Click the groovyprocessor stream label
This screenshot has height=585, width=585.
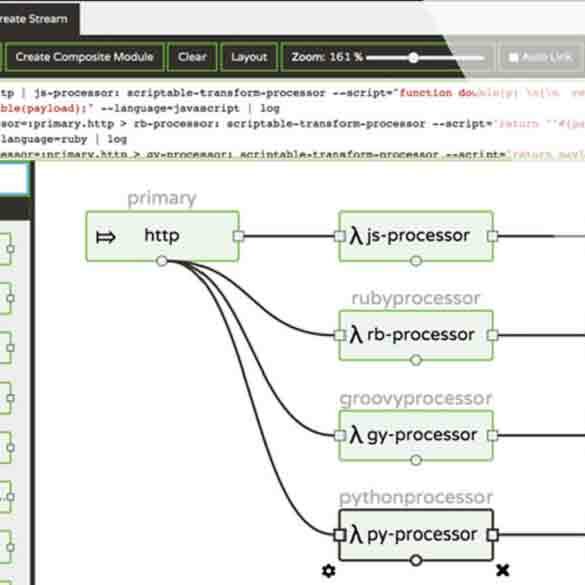416,398
